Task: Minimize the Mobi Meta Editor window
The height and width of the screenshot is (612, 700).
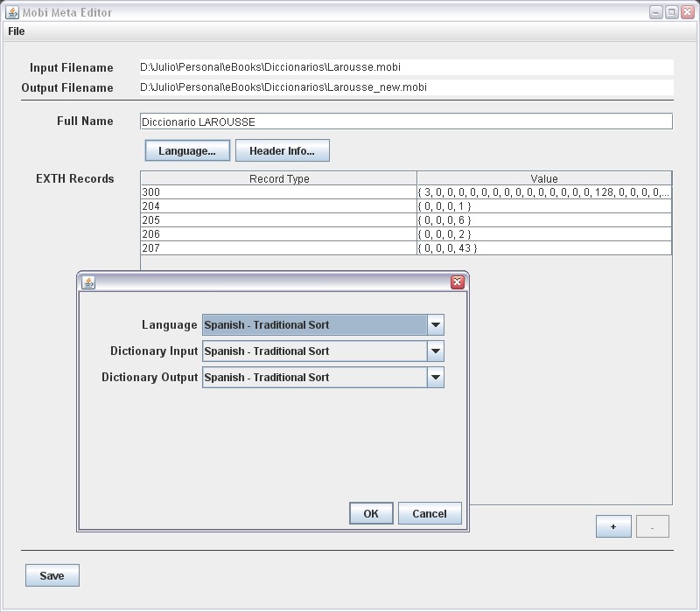Action: tap(655, 12)
